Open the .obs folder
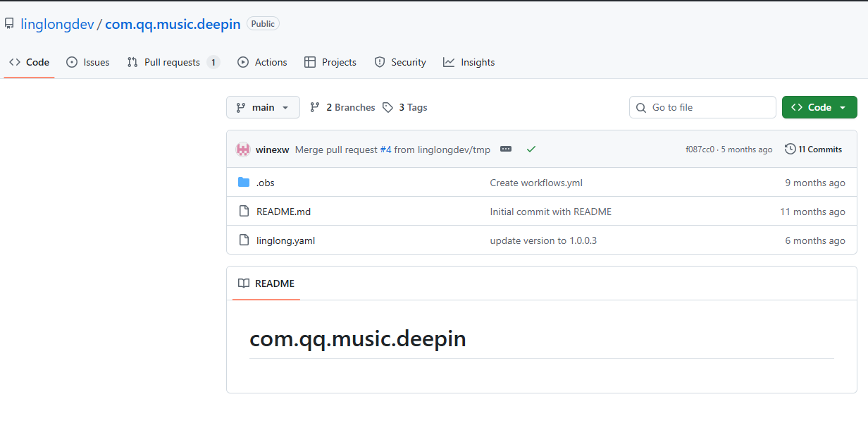Viewport: 868px width, 428px height. [x=265, y=183]
